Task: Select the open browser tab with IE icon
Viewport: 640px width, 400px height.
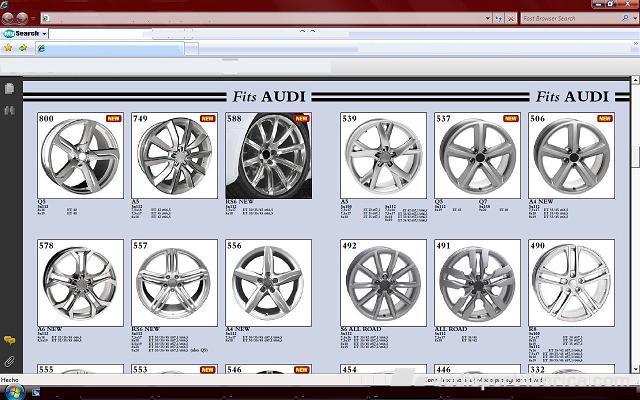Action: [109, 49]
